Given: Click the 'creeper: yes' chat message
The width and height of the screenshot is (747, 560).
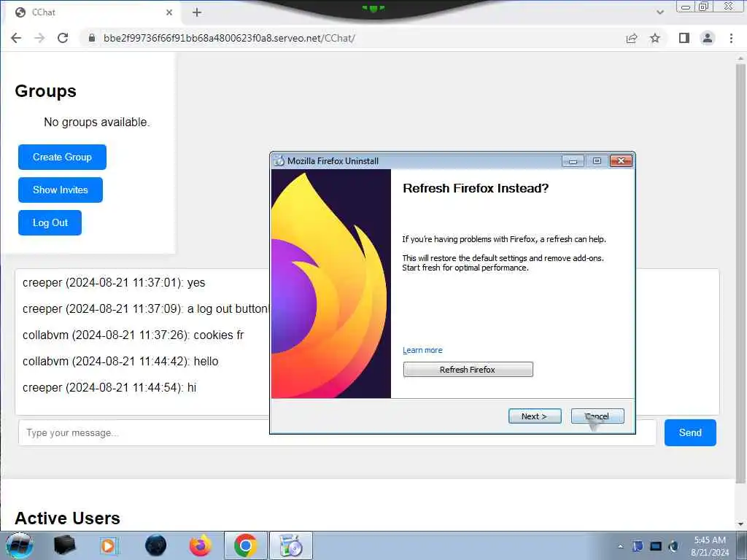Looking at the screenshot, I should 114,283.
